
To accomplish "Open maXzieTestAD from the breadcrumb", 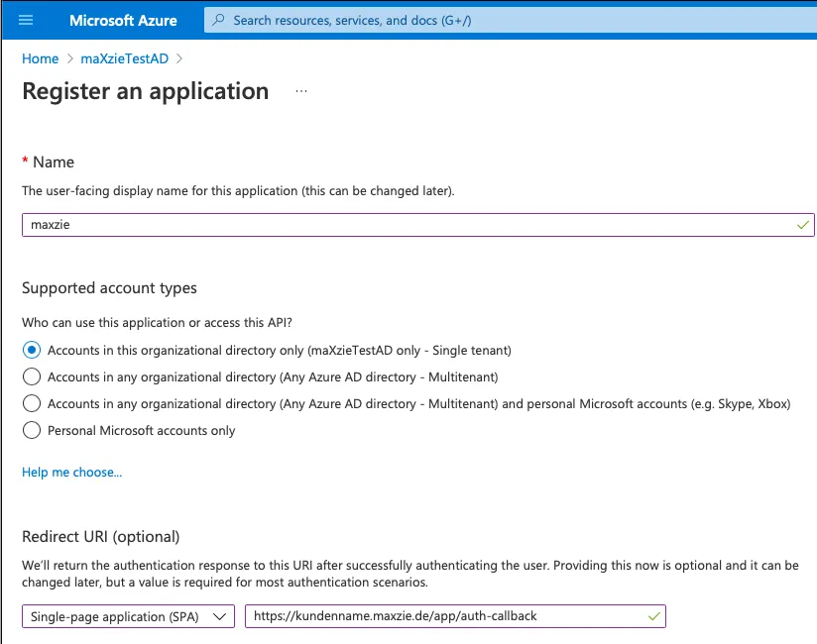I will (x=124, y=58).
